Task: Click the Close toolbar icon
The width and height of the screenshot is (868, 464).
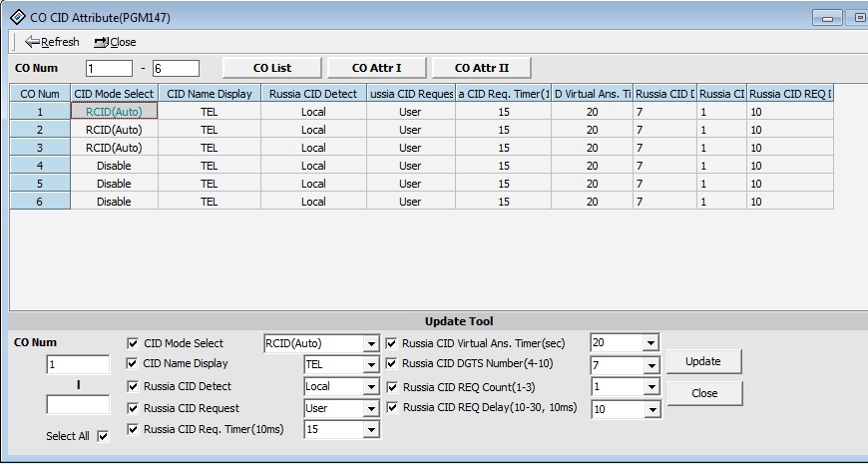Action: pyautogui.click(x=101, y=42)
